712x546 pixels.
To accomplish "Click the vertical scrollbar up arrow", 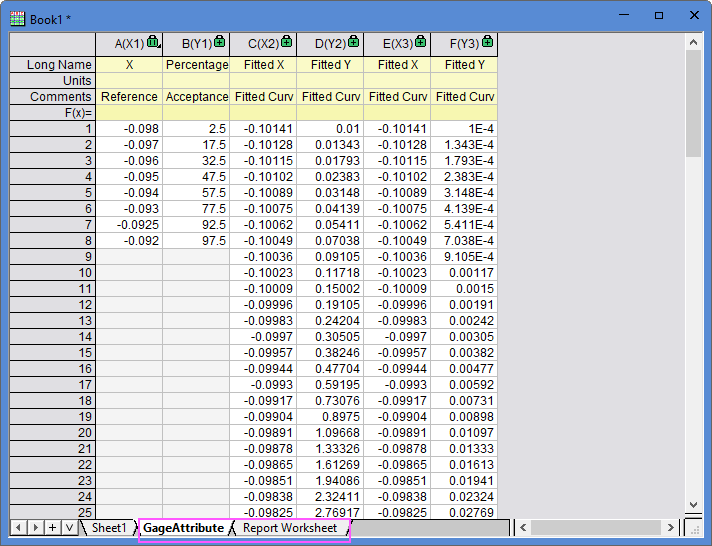I will click(x=693, y=42).
